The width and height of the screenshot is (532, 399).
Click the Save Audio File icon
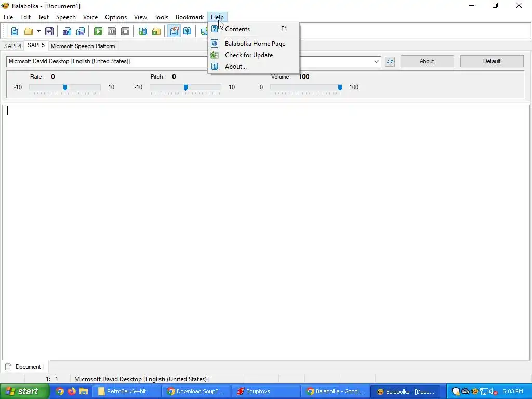(x=67, y=31)
